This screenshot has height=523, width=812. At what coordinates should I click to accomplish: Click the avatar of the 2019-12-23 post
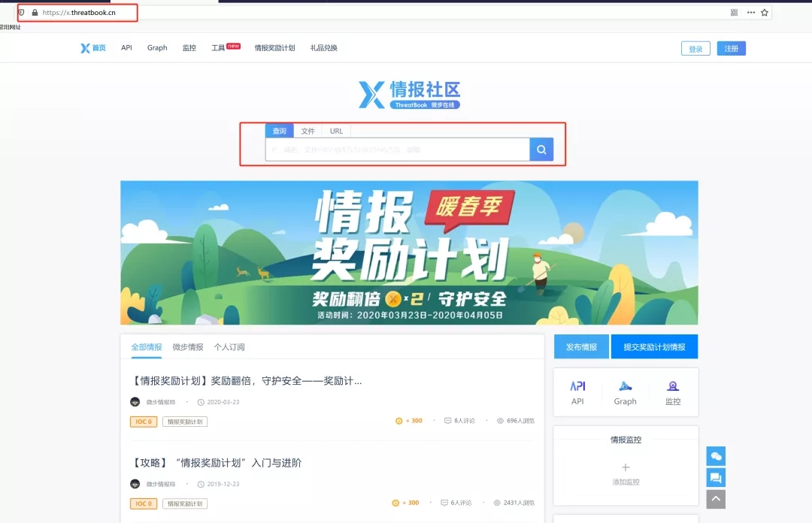click(x=135, y=484)
